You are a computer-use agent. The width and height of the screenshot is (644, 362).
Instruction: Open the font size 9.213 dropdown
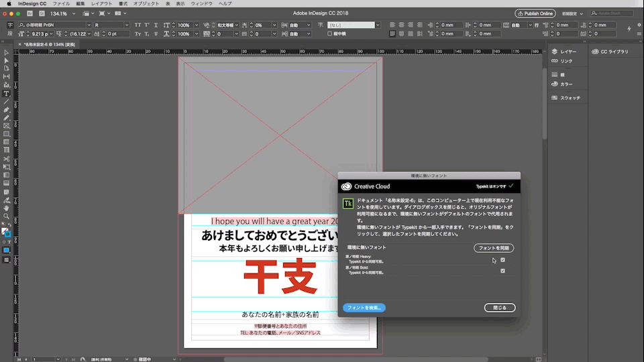coord(51,34)
